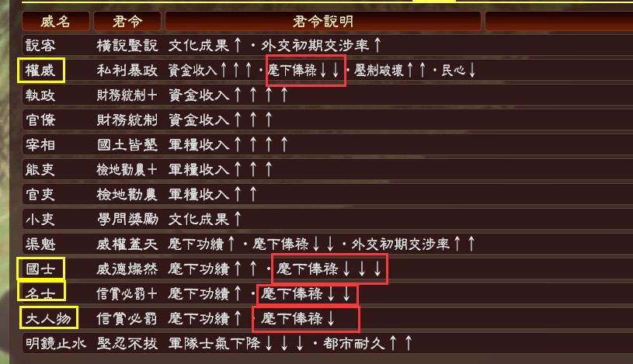Select the 能吏 檢地勸農＋ row
Viewport: 633px width, 364px height.
328,169
